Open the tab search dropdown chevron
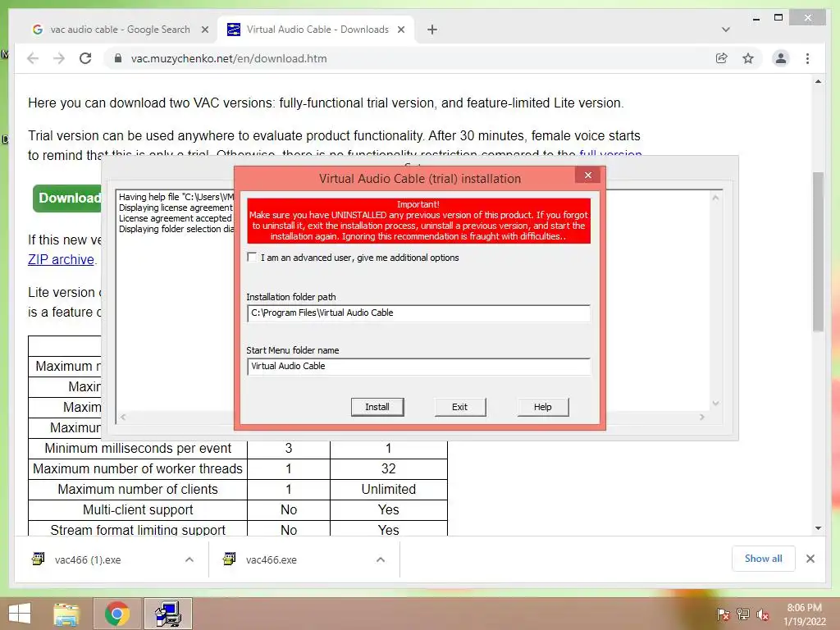The image size is (840, 630). point(725,30)
